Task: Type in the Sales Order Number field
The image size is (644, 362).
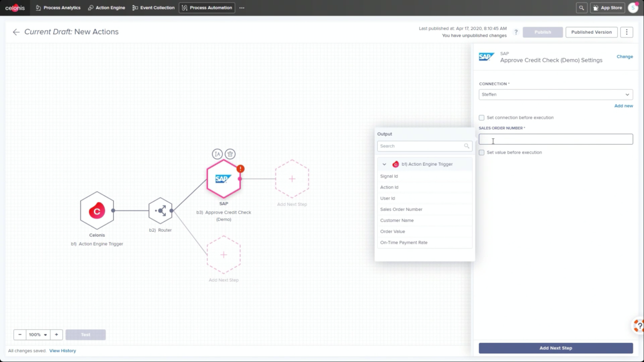Action: [x=555, y=139]
